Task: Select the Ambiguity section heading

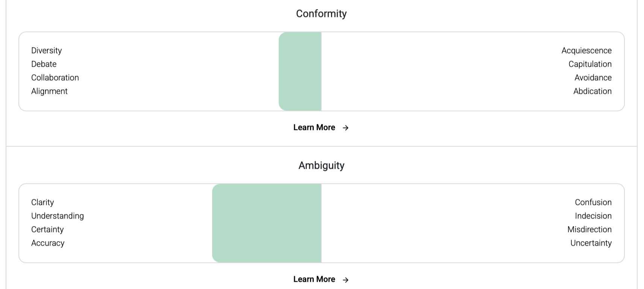Action: coord(321,165)
